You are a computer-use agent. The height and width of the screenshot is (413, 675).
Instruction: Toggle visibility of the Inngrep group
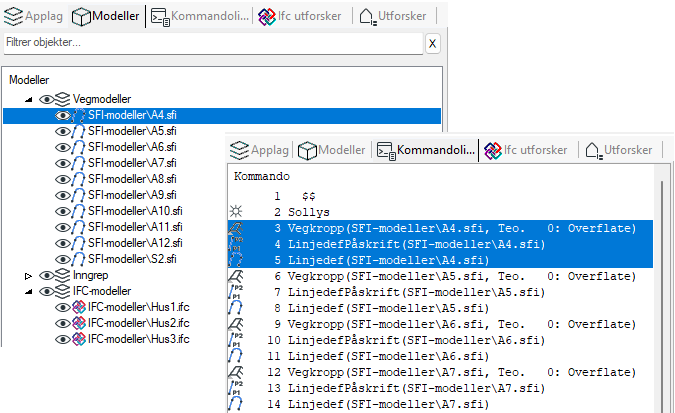tap(46, 275)
